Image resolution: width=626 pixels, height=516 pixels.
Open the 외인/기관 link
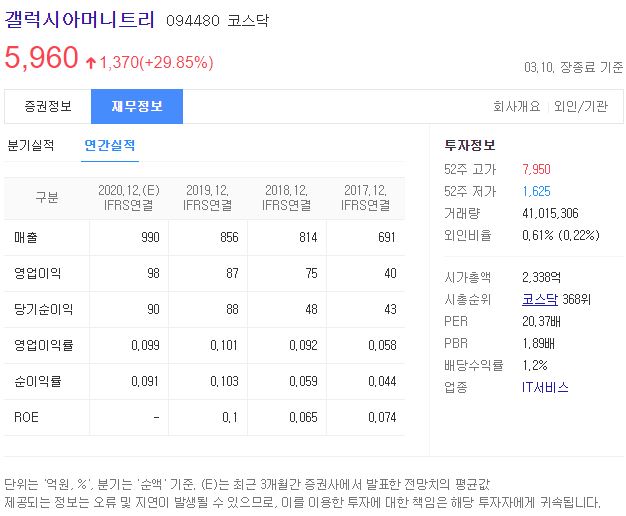coord(580,107)
